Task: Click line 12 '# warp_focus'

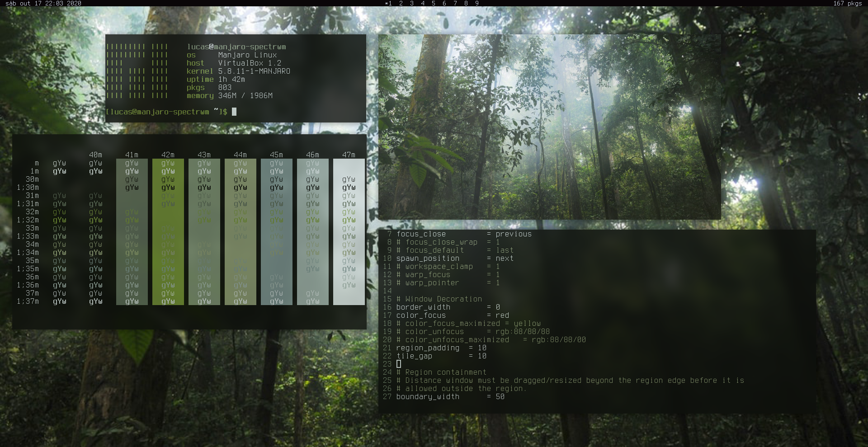Action: click(x=423, y=274)
